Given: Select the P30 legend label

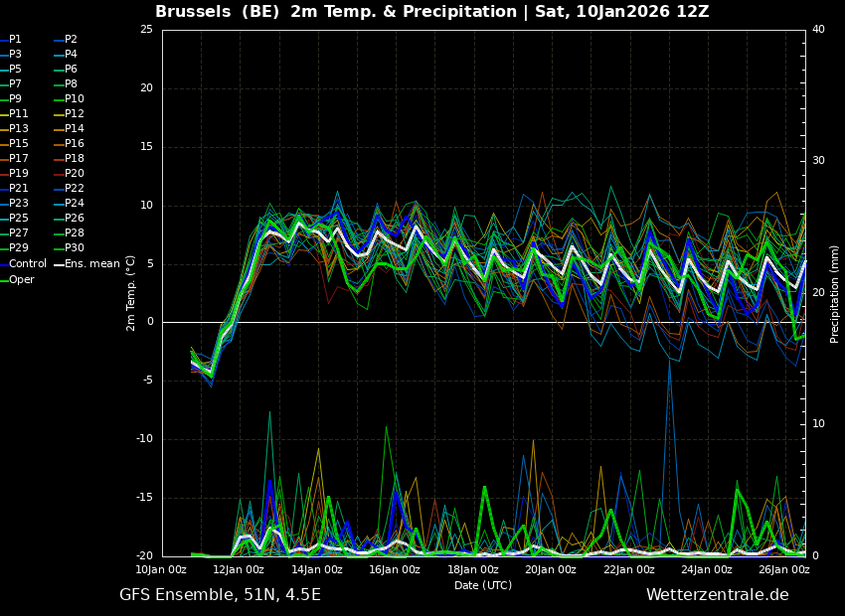Looking at the screenshot, I should click(75, 247).
